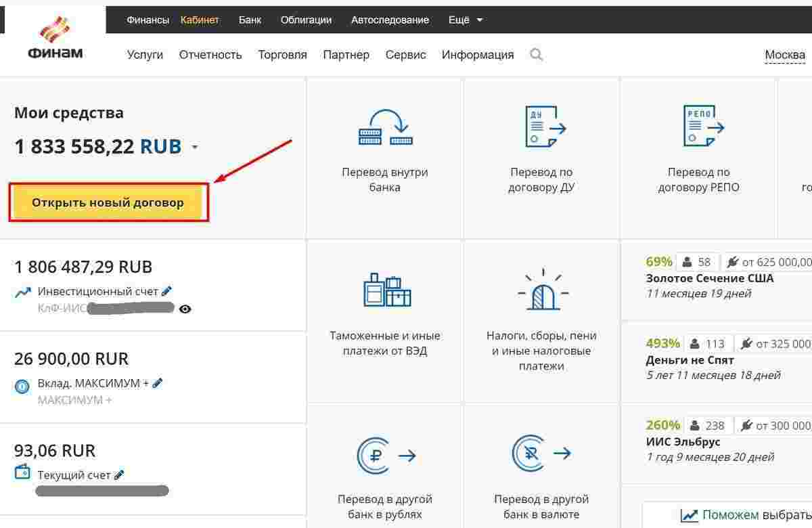Select taxes and fees siren icon
812x528 pixels.
click(543, 290)
